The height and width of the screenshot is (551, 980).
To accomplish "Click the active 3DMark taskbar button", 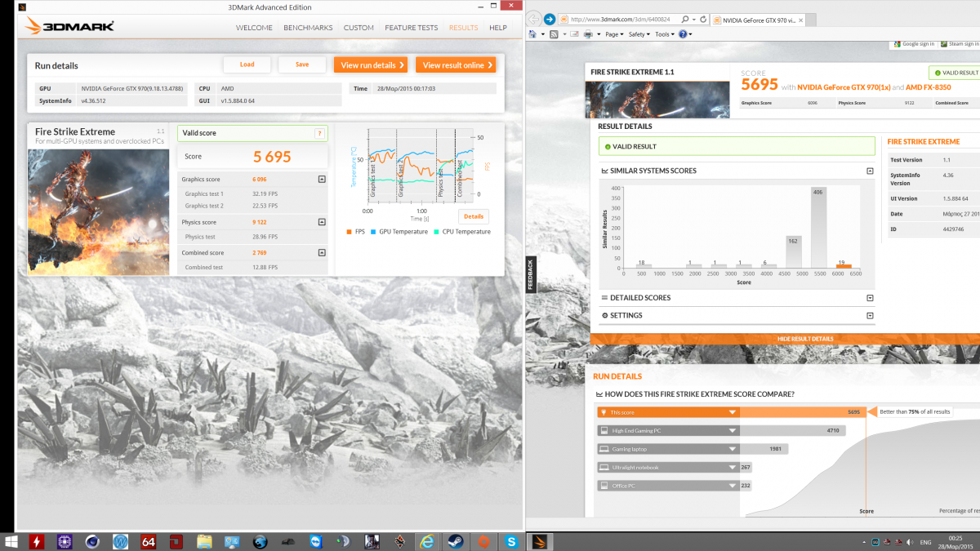I will (539, 541).
